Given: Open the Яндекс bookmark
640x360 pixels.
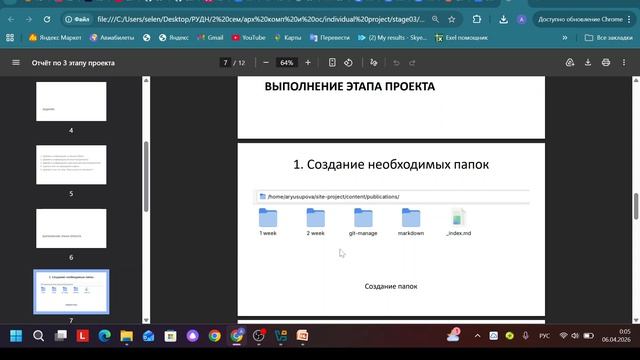Looking at the screenshot, I should click(174, 38).
